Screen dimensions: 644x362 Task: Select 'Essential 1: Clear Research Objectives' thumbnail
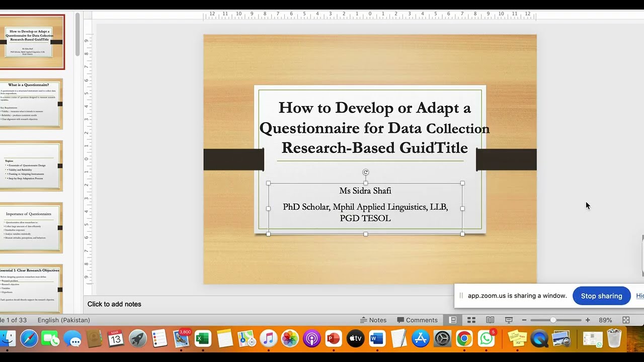31,289
